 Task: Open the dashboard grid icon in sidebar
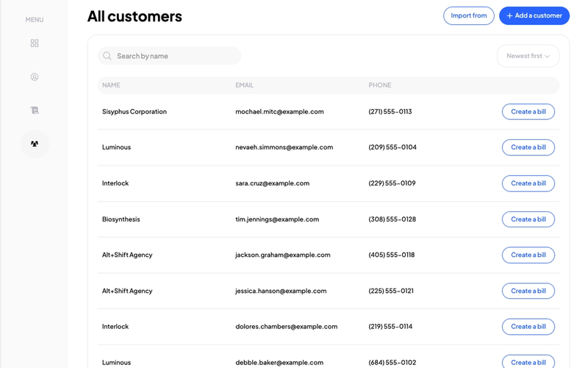click(35, 43)
